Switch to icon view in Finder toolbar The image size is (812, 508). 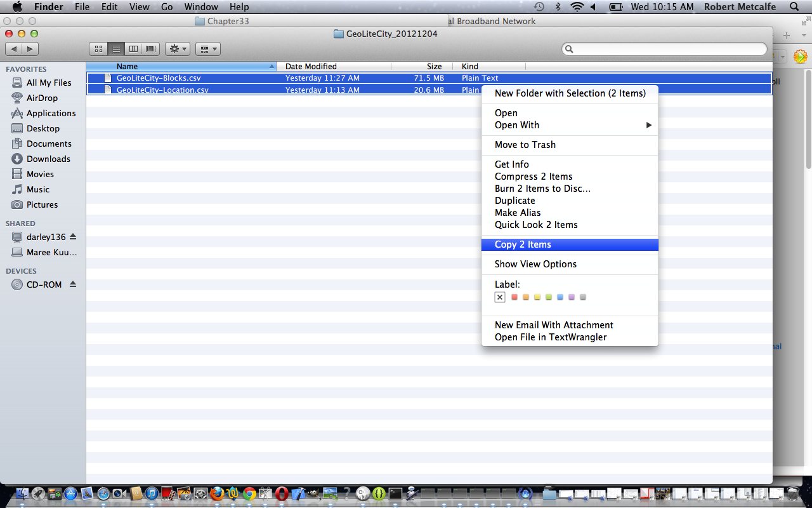point(99,49)
